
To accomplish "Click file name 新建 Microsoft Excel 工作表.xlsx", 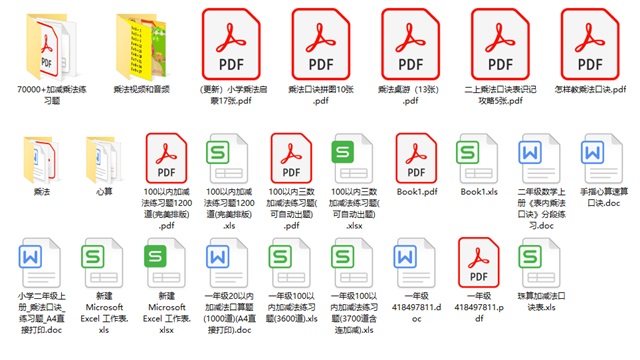I will coord(166,313).
